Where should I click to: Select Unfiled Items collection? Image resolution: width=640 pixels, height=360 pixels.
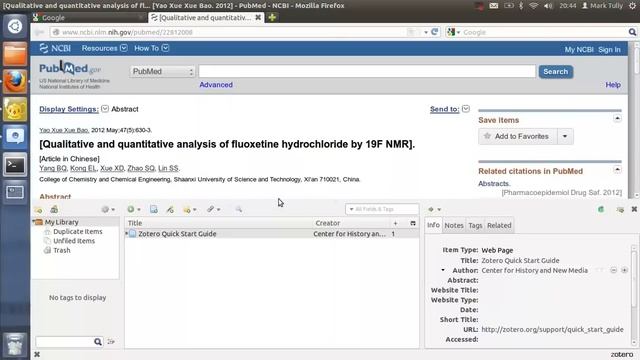pyautogui.click(x=74, y=241)
